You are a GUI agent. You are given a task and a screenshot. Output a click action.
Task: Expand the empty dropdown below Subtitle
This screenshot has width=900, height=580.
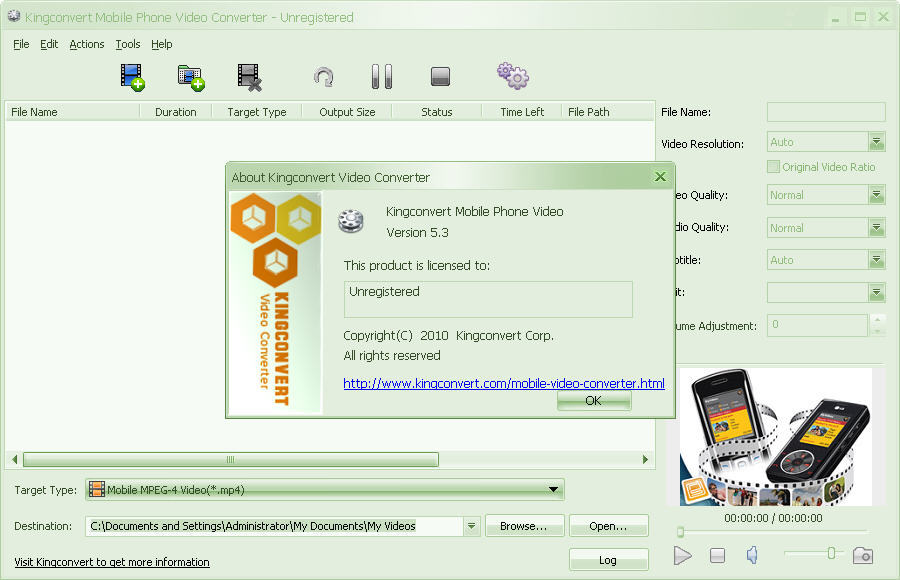click(x=876, y=292)
